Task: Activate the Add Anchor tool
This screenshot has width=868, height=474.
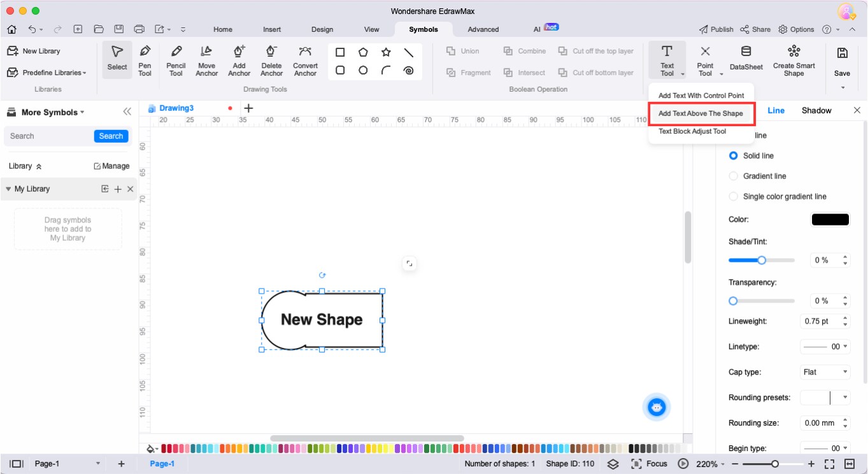Action: [239, 60]
